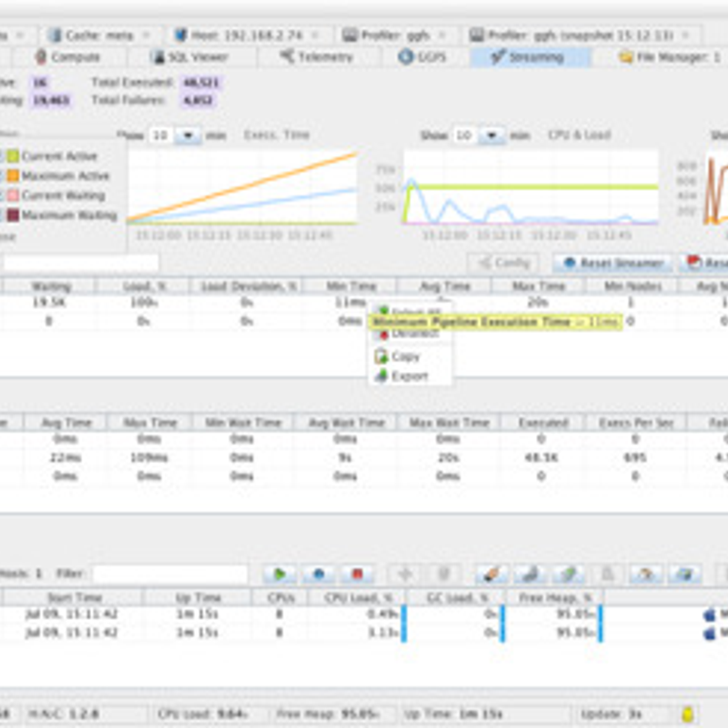Choose Export from the context menu
The image size is (728, 728).
(x=409, y=376)
